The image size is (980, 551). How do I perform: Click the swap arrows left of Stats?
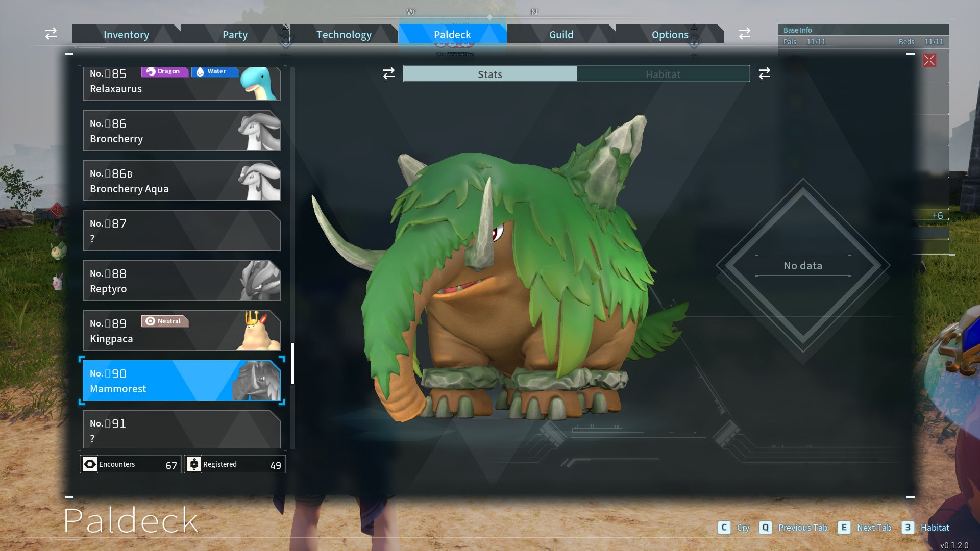pos(389,73)
